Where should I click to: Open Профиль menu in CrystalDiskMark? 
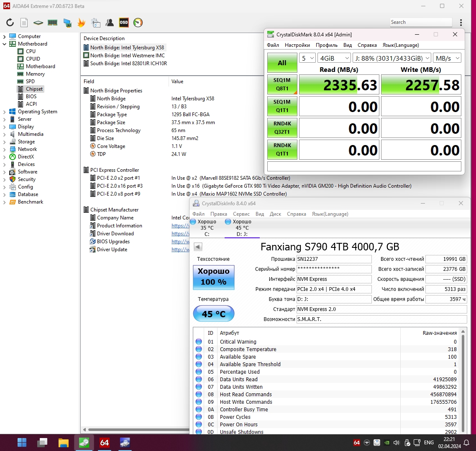coord(326,45)
